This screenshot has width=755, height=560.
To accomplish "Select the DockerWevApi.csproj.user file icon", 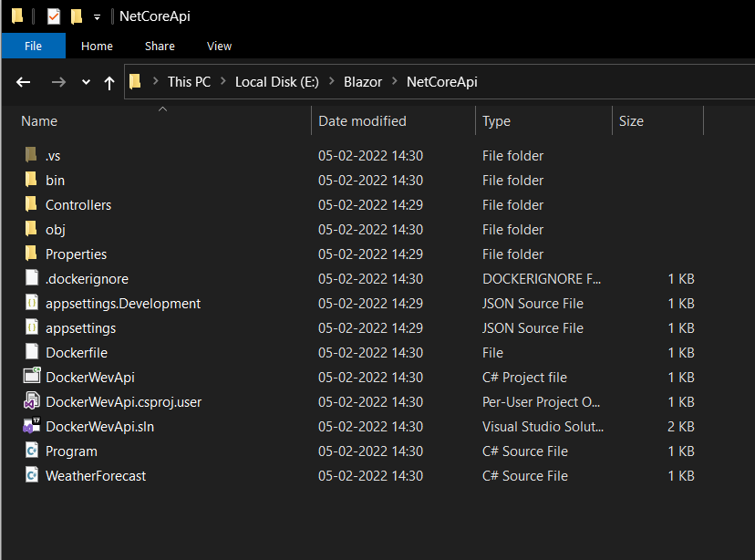I will [x=31, y=401].
